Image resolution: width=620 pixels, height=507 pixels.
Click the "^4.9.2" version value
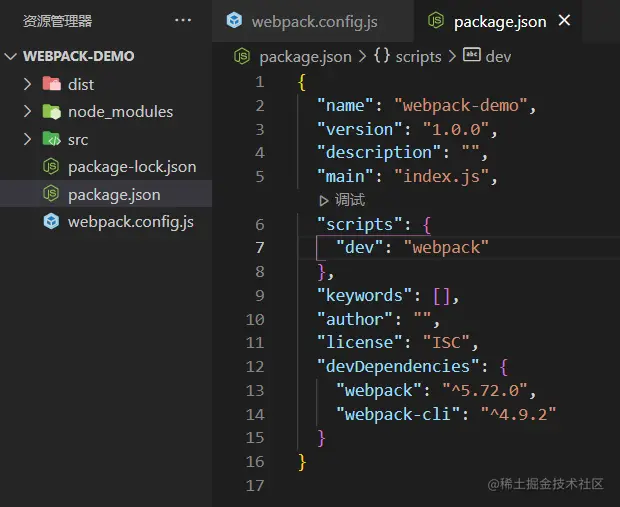tap(518, 414)
